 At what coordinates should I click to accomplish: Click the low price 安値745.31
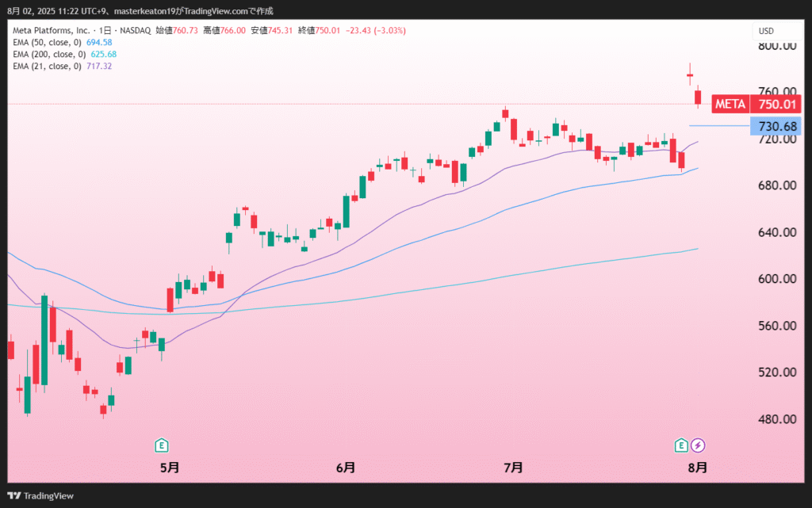pos(272,31)
